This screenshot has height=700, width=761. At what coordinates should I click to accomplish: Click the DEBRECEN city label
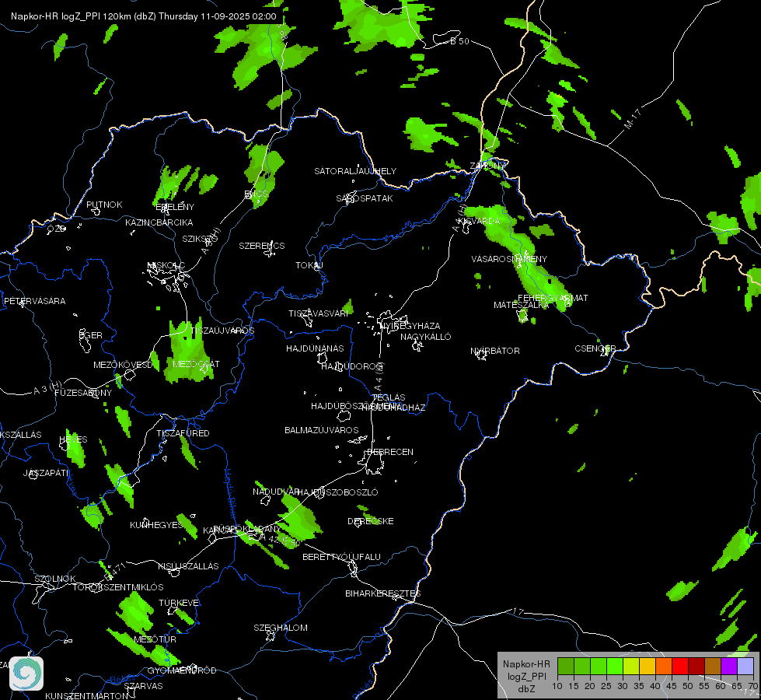coord(390,452)
